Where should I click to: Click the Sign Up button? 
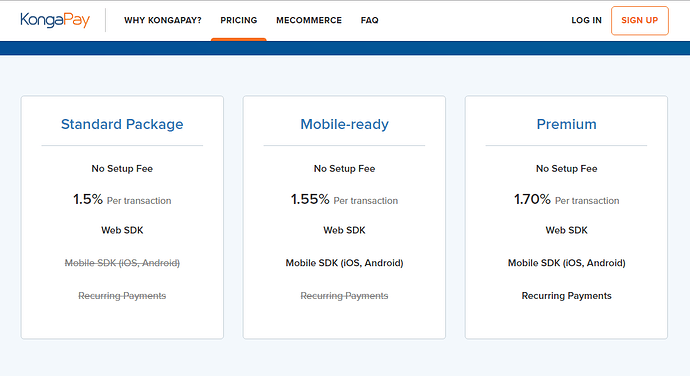640,20
